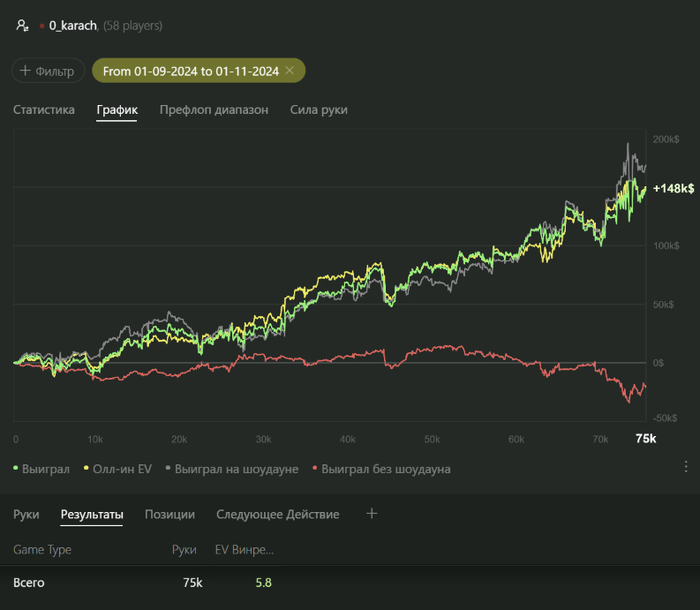Viewport: 700px width, 610px height.
Task: Switch to the Статистика tab
Action: [x=44, y=110]
